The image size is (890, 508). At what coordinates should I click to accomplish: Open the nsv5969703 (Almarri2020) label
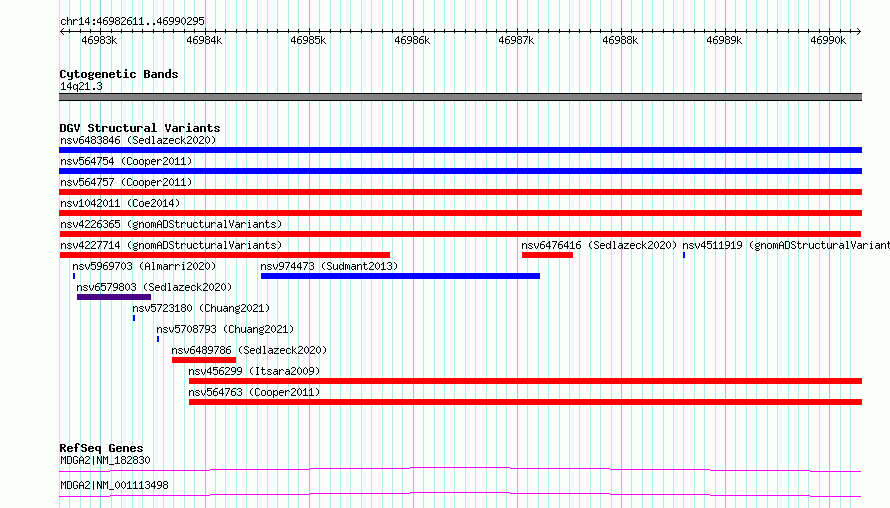pyautogui.click(x=144, y=266)
